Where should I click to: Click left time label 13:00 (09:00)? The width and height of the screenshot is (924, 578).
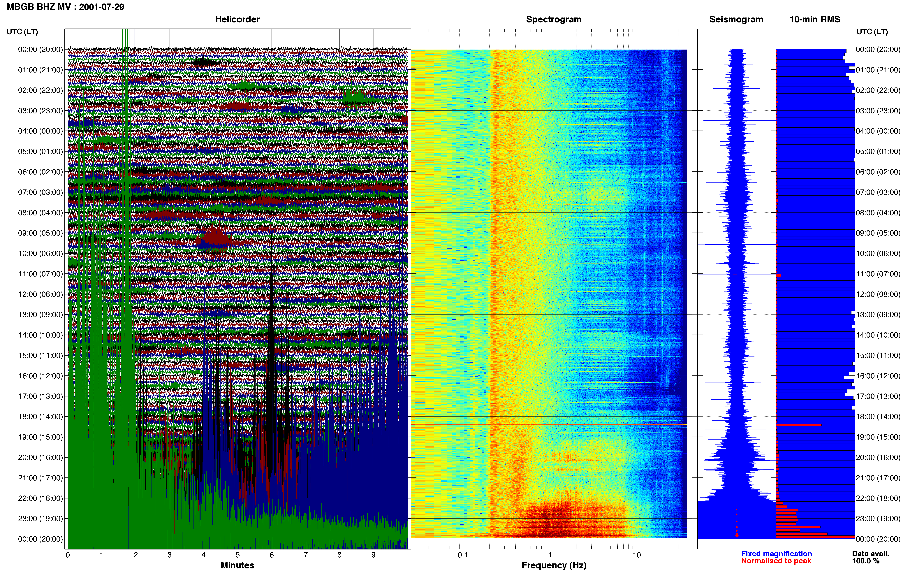click(41, 315)
